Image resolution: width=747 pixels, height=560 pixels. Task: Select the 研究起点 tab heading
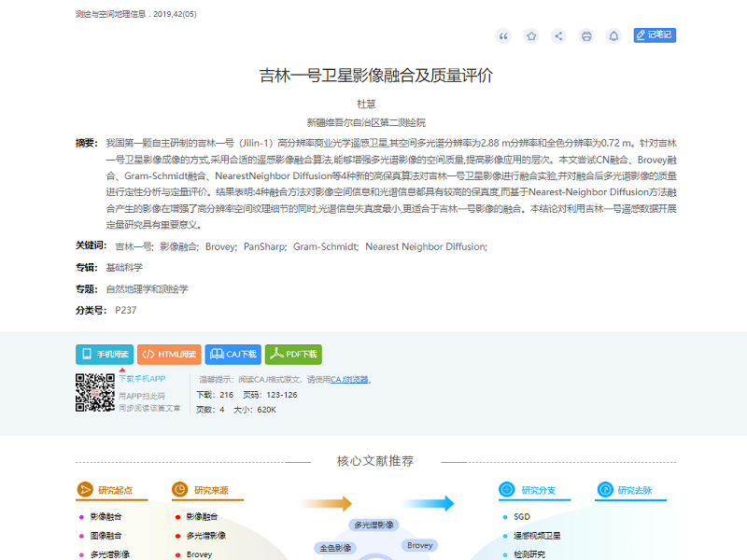click(x=115, y=490)
